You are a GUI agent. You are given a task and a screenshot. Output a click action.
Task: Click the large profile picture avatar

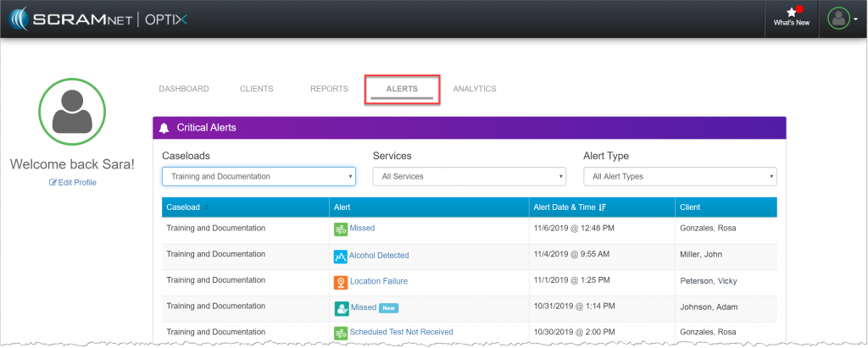[72, 112]
